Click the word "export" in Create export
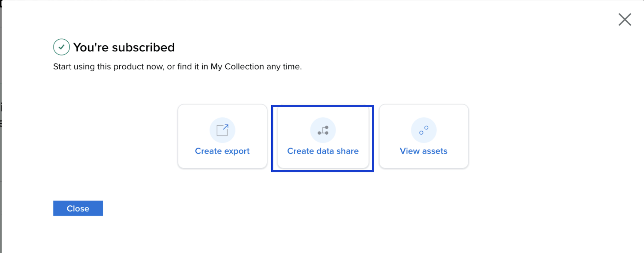This screenshot has height=253, width=644. pyautogui.click(x=237, y=151)
